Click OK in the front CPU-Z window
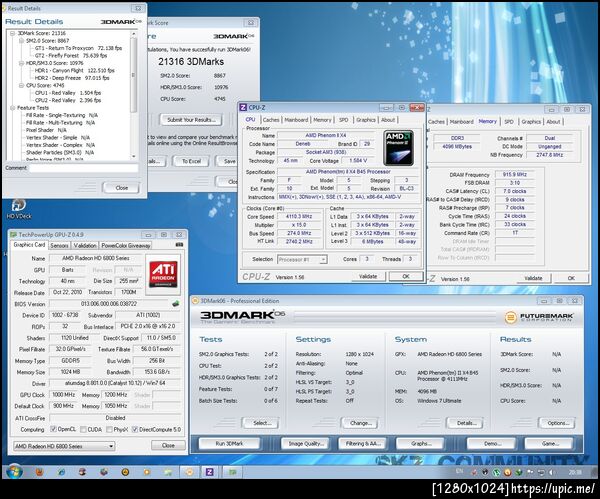Image resolution: width=600 pixels, height=499 pixels. point(406,276)
